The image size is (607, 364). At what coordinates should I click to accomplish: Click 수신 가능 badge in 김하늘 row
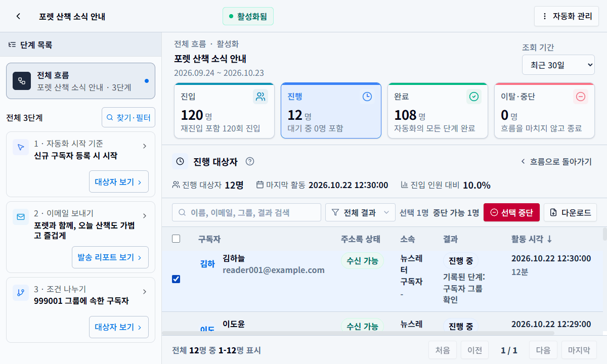tap(362, 261)
